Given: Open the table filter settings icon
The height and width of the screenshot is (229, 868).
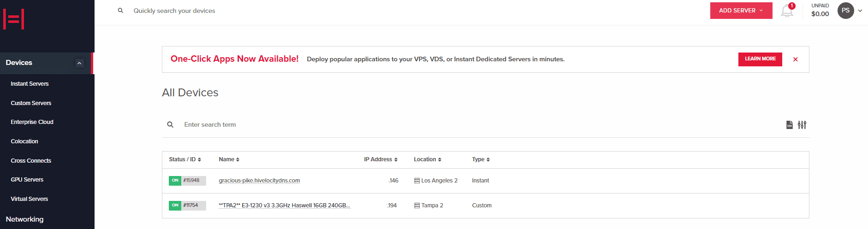Looking at the screenshot, I should coord(802,125).
